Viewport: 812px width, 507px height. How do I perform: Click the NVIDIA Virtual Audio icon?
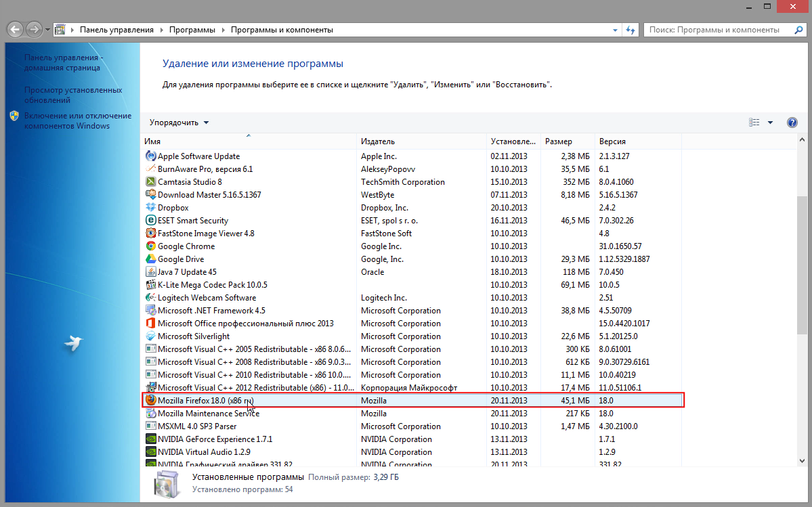pyautogui.click(x=151, y=451)
